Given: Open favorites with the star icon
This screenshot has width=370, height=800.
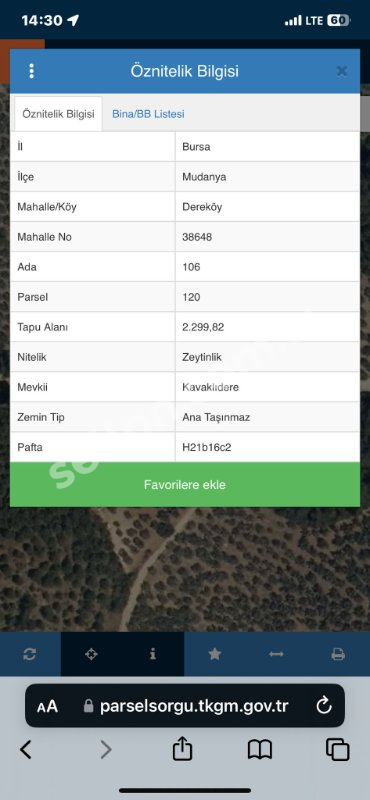Looking at the screenshot, I should click(214, 654).
